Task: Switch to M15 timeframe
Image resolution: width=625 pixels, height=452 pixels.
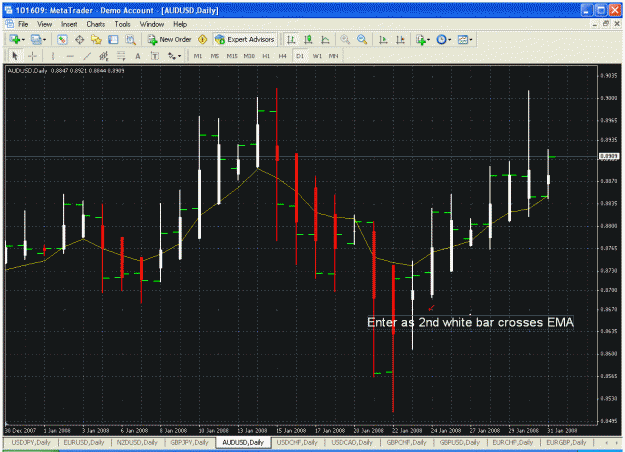Action: pos(232,56)
